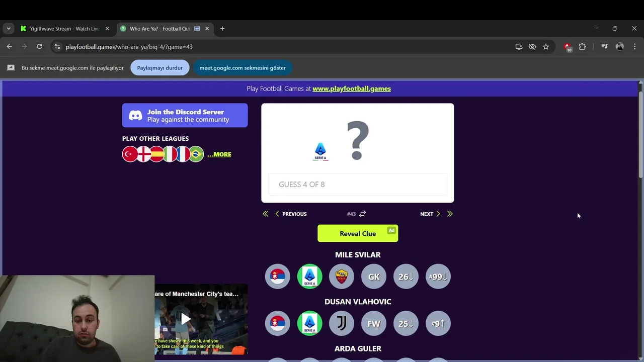Click meet.google.com sekmesini göster button
Screen dimensions: 644x362
(243, 68)
